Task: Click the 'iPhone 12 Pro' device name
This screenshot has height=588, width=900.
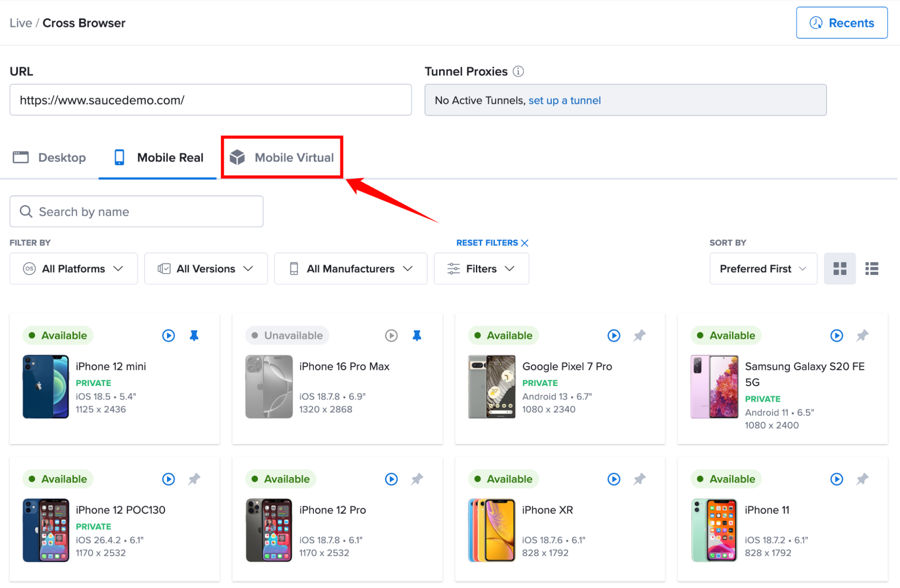Action: click(333, 510)
